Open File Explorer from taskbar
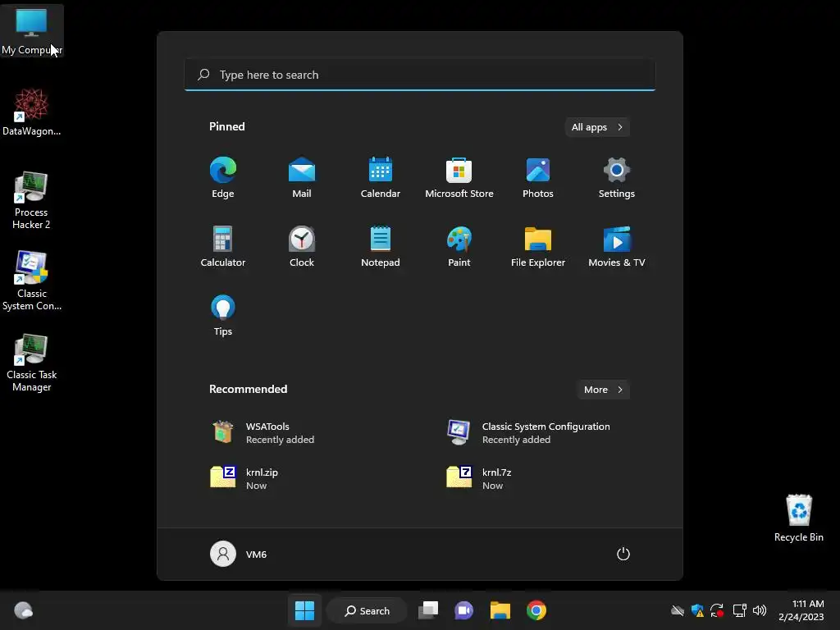 pyautogui.click(x=500, y=610)
